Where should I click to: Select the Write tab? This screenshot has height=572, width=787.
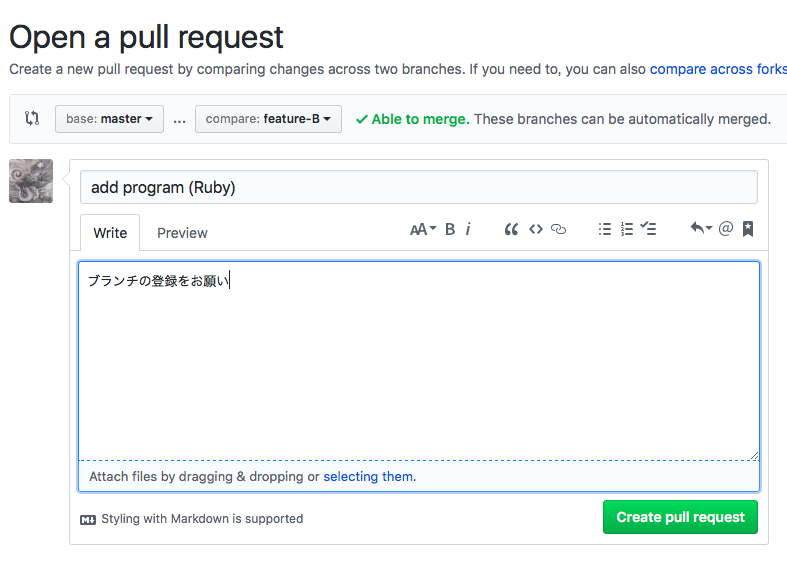[x=110, y=233]
